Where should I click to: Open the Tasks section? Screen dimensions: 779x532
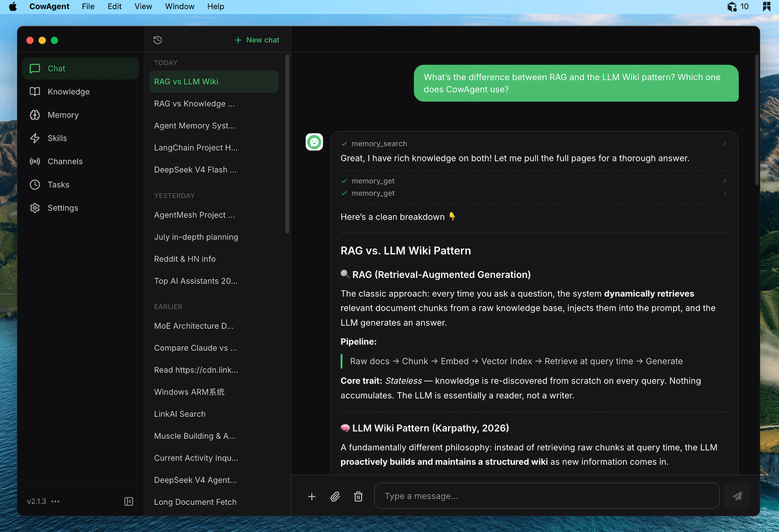click(x=80, y=184)
